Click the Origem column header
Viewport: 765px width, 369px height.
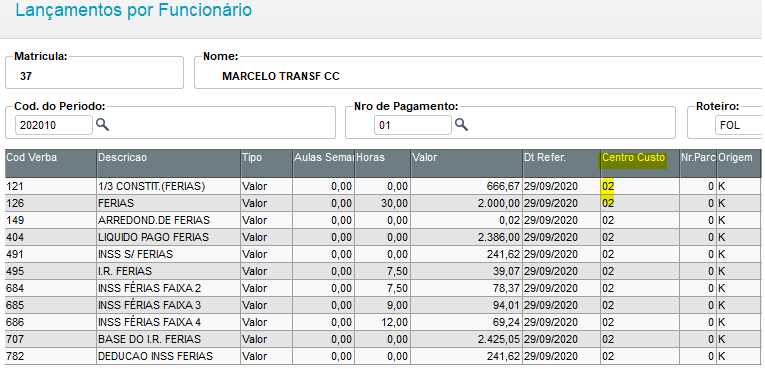[739, 164]
